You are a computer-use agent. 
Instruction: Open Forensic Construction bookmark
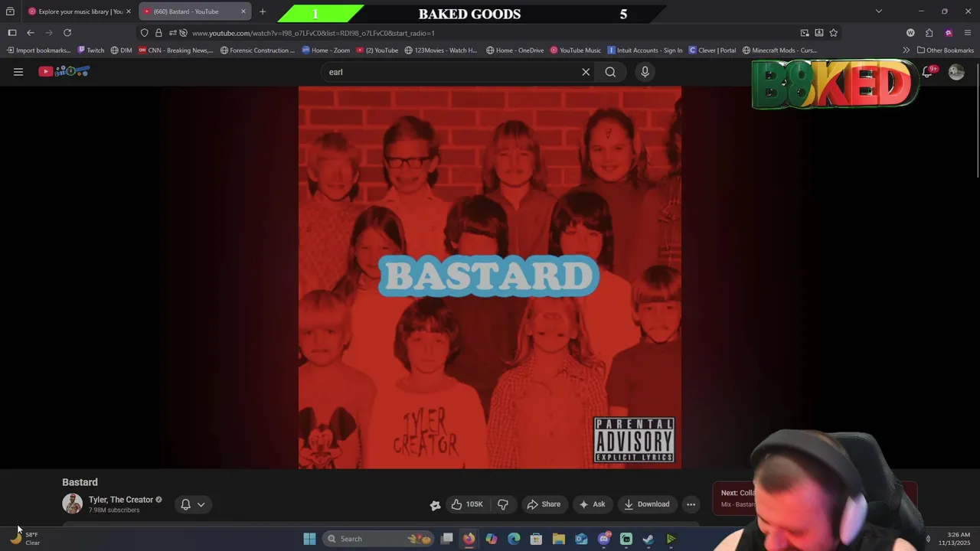point(257,51)
